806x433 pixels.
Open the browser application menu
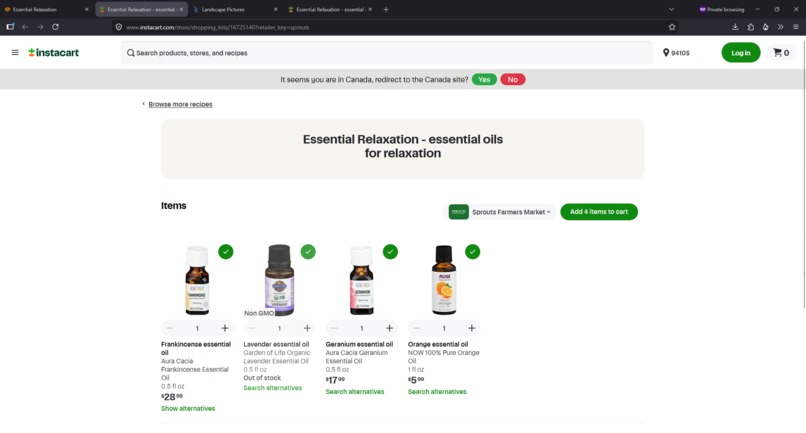(x=796, y=27)
